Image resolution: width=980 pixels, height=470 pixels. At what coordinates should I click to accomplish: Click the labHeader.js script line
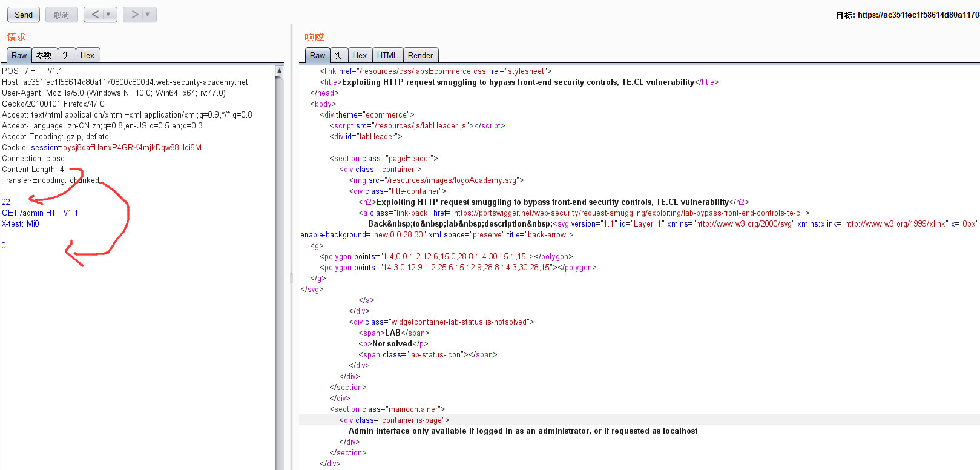tap(417, 125)
